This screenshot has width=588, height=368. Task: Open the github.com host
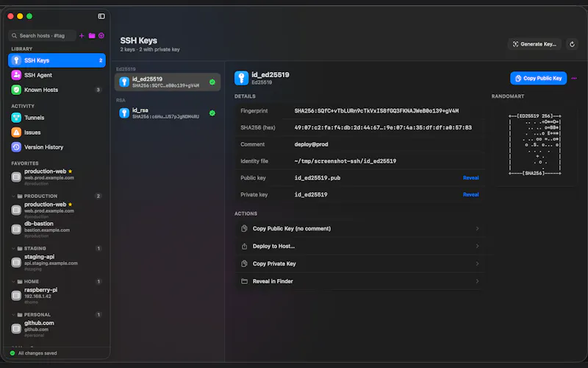[57, 328]
